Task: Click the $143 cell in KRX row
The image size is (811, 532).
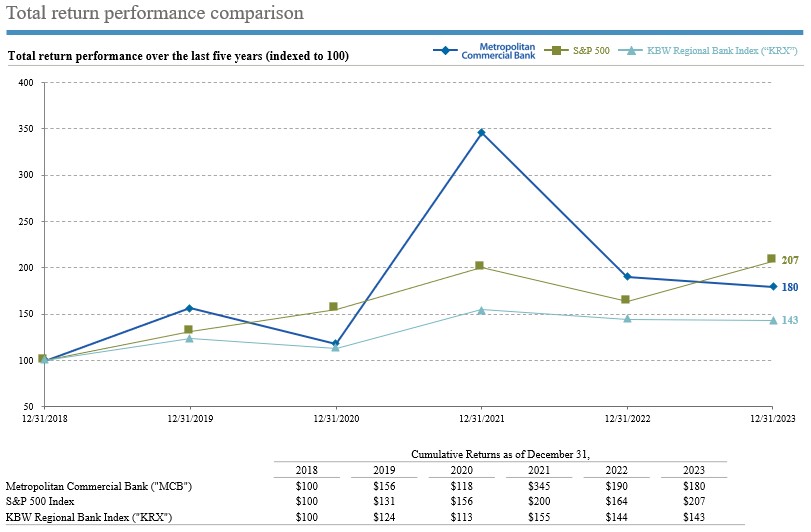Action: 694,517
